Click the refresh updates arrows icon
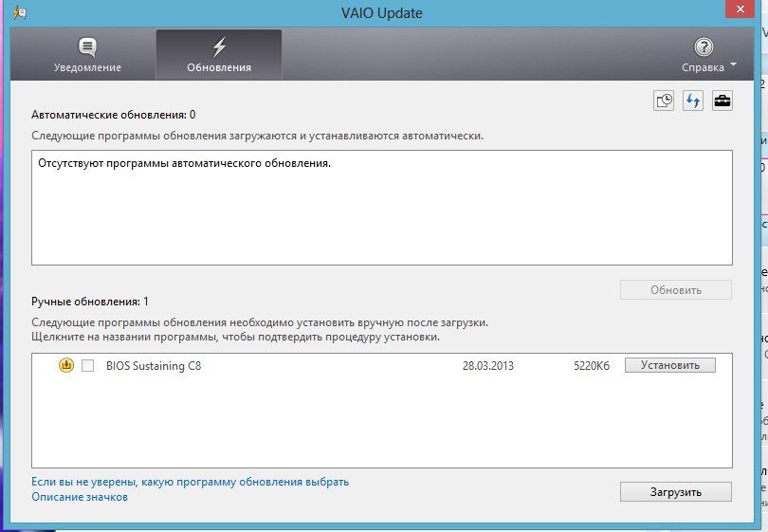 [x=693, y=101]
